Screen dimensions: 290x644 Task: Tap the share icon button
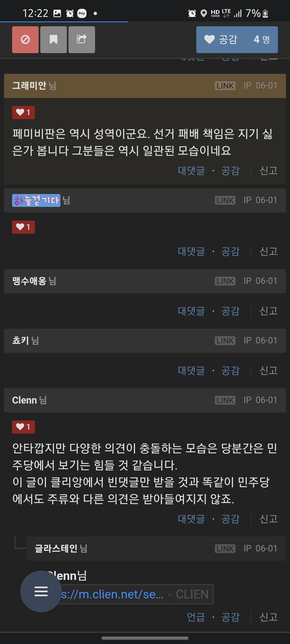(82, 40)
